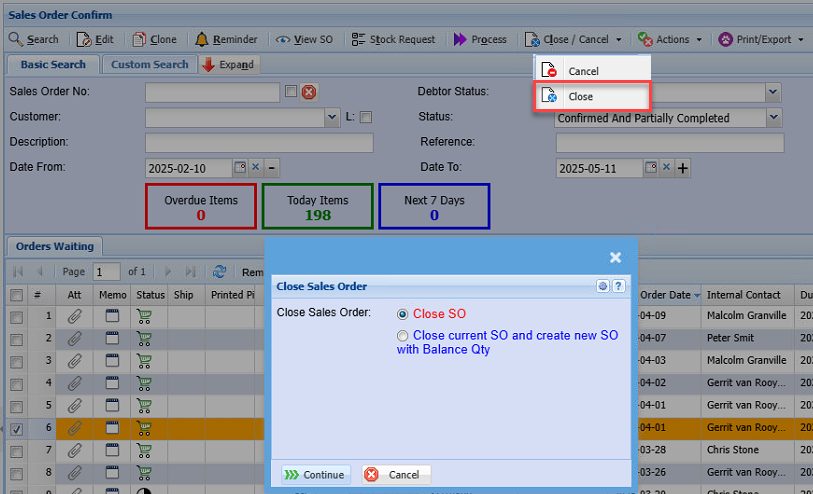813x494 pixels.
Task: Open the Status dropdown arrow
Action: point(774,118)
